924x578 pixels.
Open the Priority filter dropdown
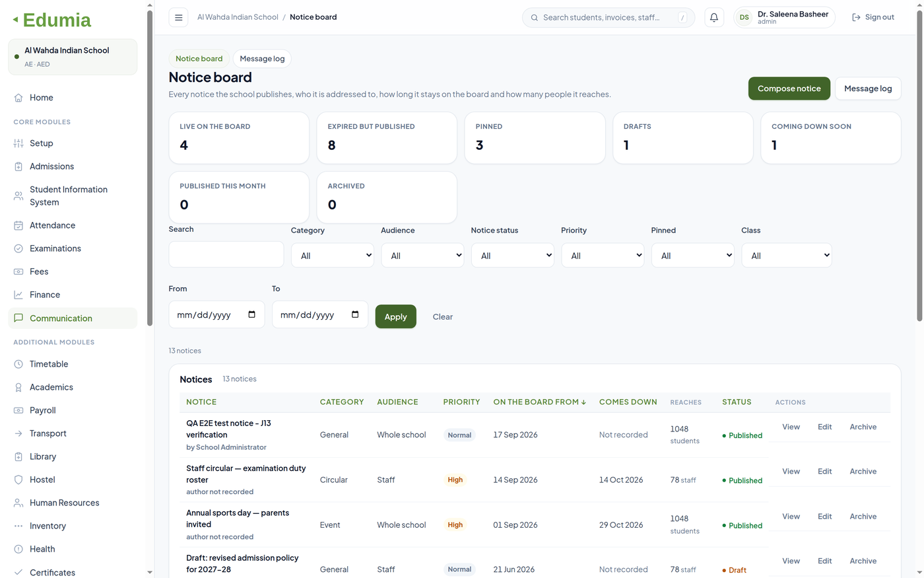(603, 256)
